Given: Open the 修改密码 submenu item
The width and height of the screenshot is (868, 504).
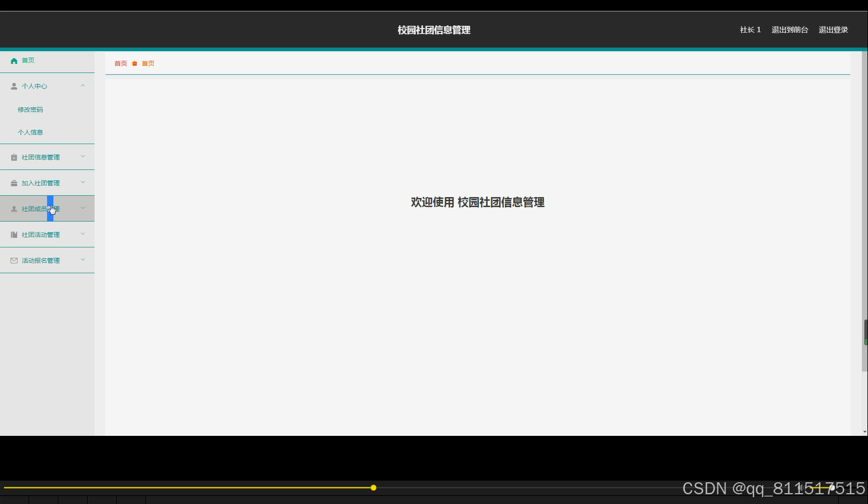Looking at the screenshot, I should [x=30, y=109].
